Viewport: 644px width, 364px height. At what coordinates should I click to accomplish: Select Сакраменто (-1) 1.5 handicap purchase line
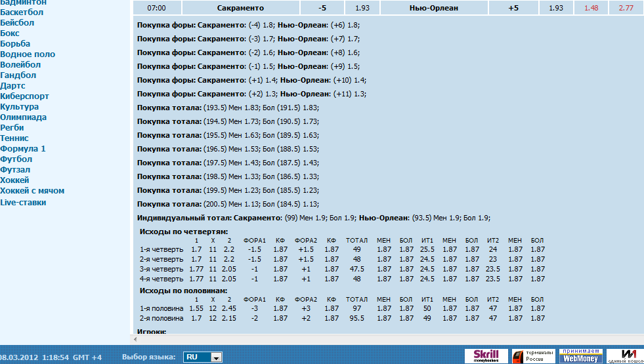[249, 66]
